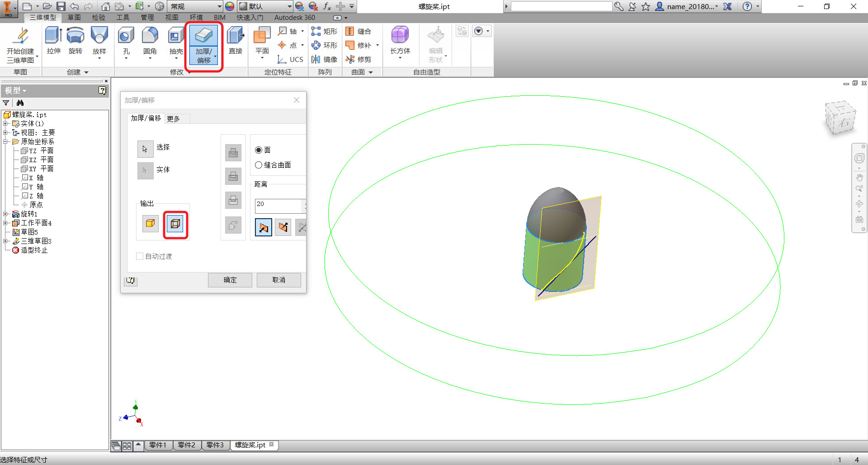Viewport: 868px width, 465px height.
Task: Click the 缝合 (Stitch) surface tool
Action: click(x=359, y=31)
